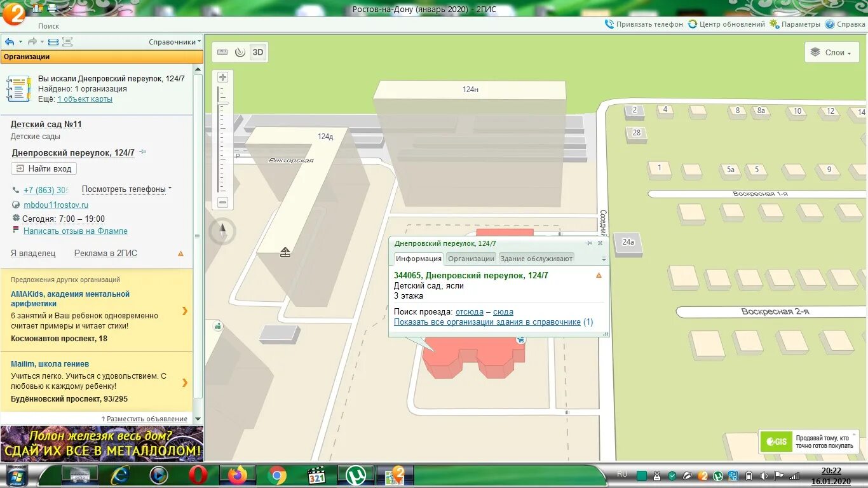Open Справка help
Image resolution: width=868 pixels, height=488 pixels.
tap(845, 24)
